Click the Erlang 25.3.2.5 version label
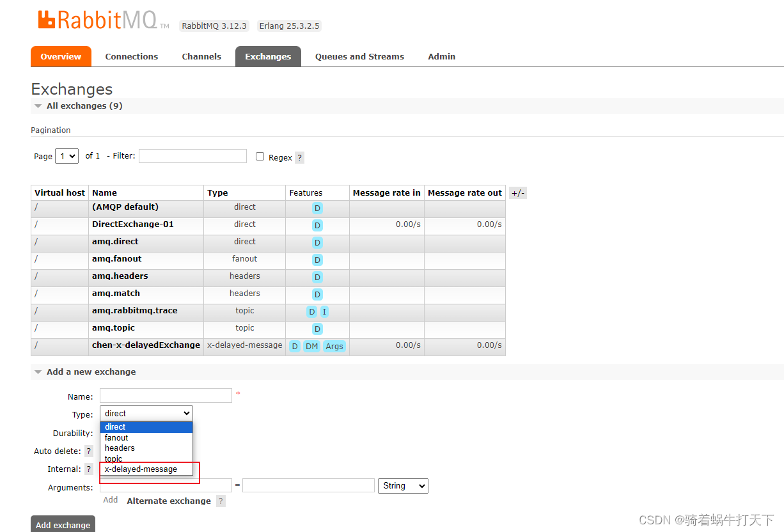Image resolution: width=784 pixels, height=532 pixels. [x=289, y=26]
